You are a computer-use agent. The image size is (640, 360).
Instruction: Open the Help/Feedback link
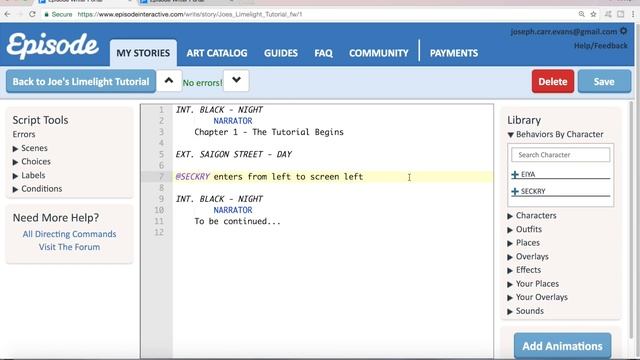click(601, 46)
